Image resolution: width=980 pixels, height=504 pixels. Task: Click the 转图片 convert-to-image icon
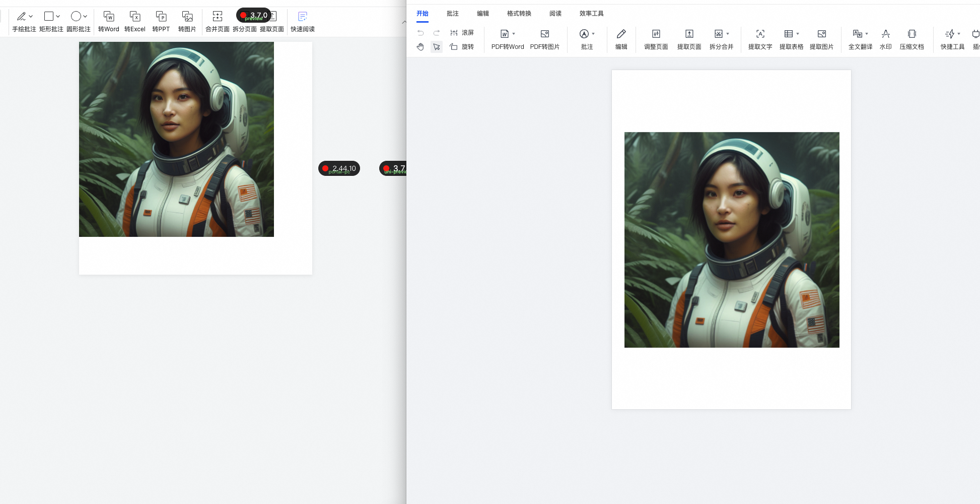[x=187, y=16]
